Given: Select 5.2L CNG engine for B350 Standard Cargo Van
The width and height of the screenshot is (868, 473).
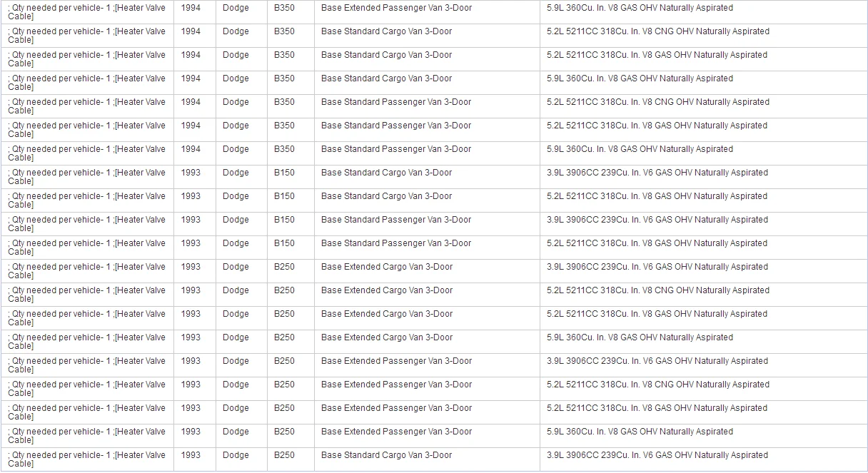Looking at the screenshot, I should coord(658,31).
